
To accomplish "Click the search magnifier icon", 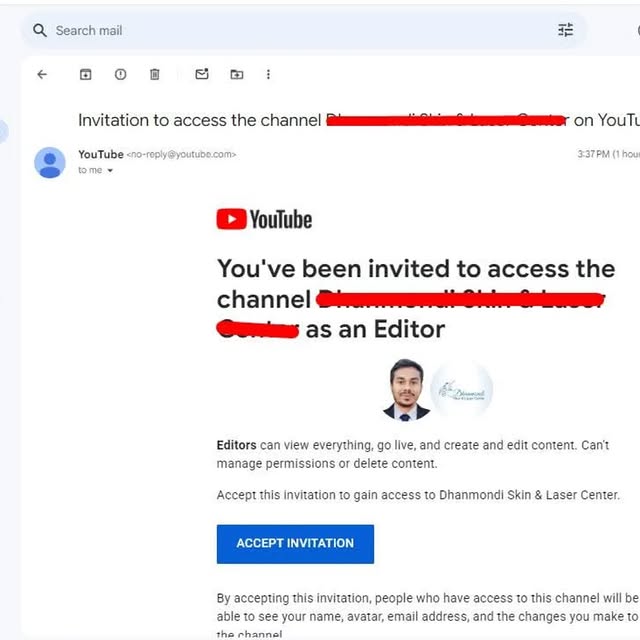I will (x=40, y=30).
